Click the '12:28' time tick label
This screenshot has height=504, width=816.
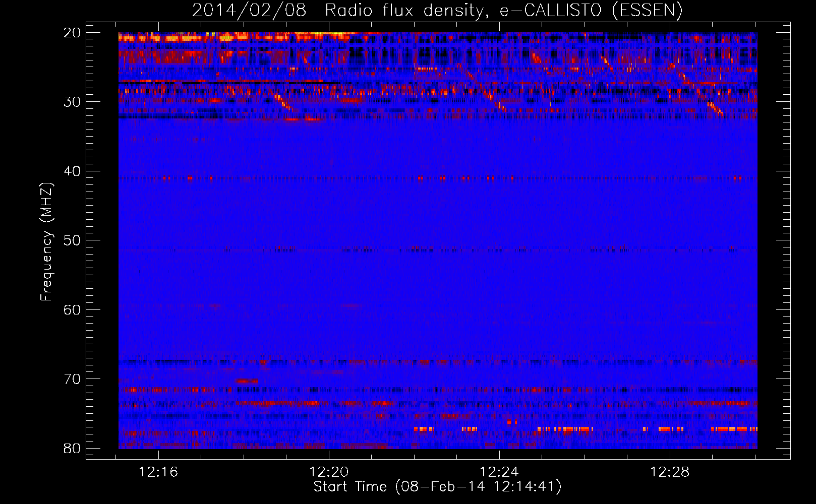pyautogui.click(x=670, y=472)
